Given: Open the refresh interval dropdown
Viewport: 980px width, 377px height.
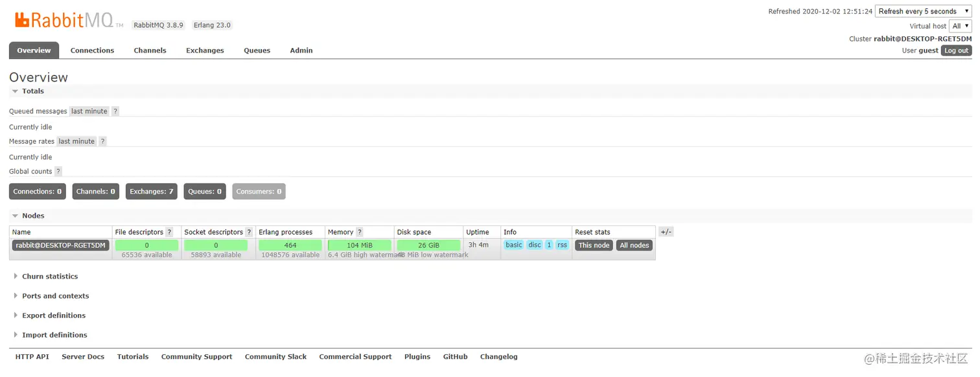Looking at the screenshot, I should (x=923, y=11).
